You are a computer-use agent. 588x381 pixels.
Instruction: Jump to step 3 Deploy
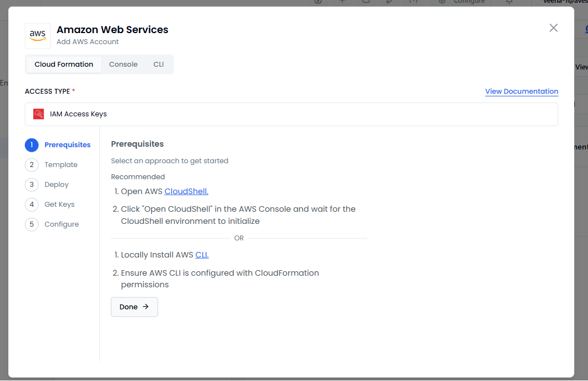tap(56, 185)
